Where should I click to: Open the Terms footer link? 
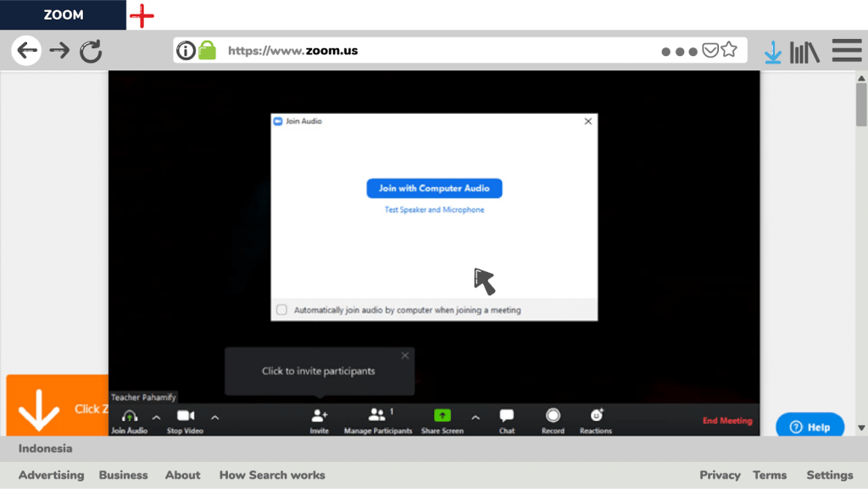coord(770,475)
